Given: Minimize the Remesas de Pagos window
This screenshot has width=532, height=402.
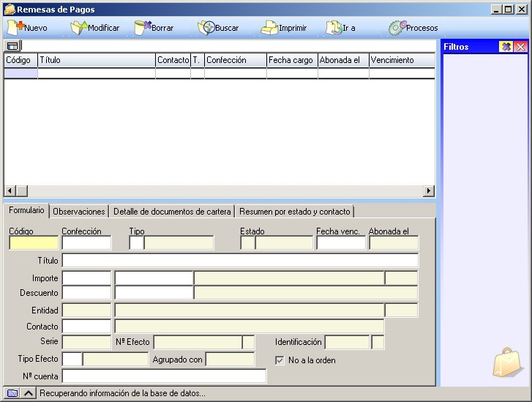Looking at the screenshot, I should 496,10.
